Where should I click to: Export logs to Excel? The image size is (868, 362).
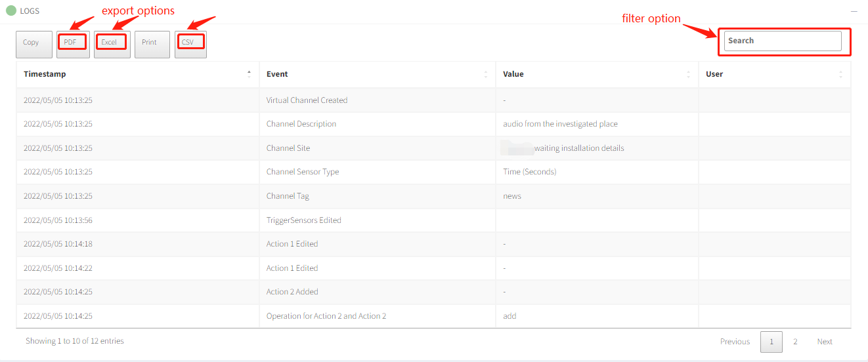point(110,43)
